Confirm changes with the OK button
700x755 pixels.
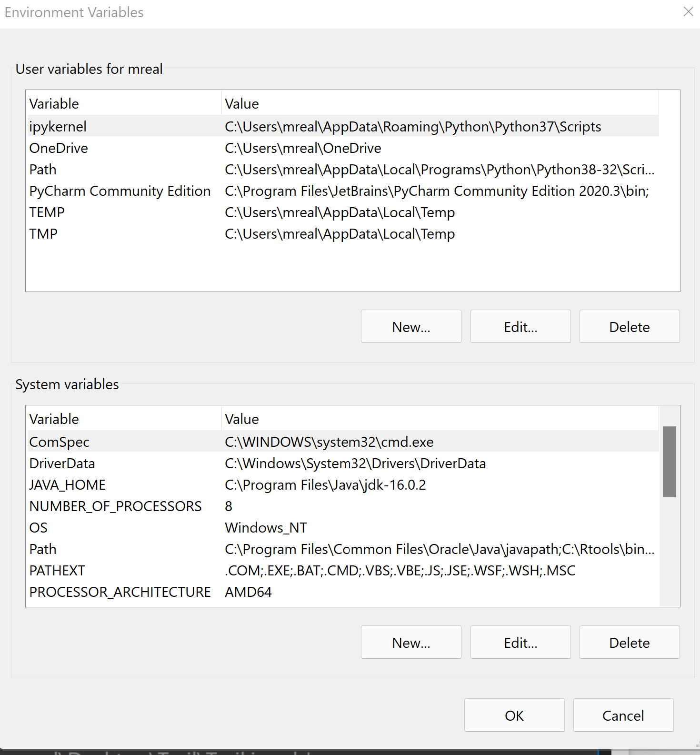pos(514,715)
